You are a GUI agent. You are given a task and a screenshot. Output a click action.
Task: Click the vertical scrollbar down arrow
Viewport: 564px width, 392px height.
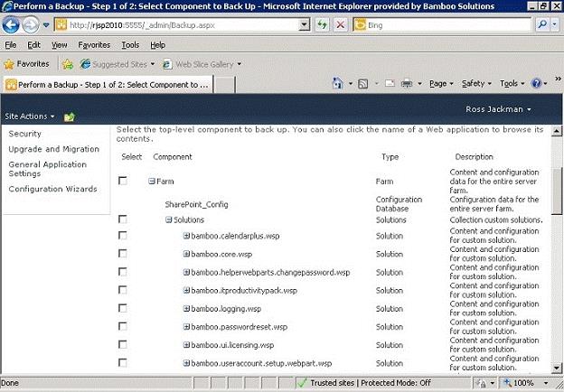556,368
